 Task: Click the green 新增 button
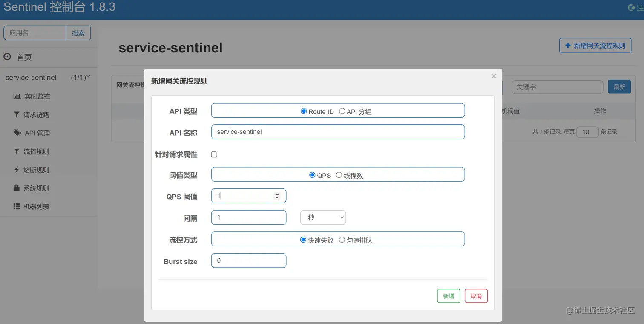(x=448, y=296)
